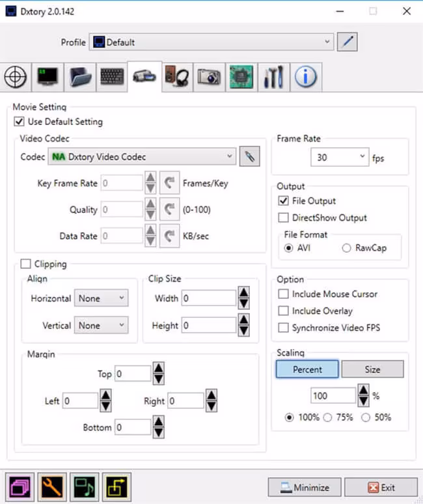This screenshot has height=504, width=423.
Task: Select 100% scaling radio button
Action: [289, 417]
